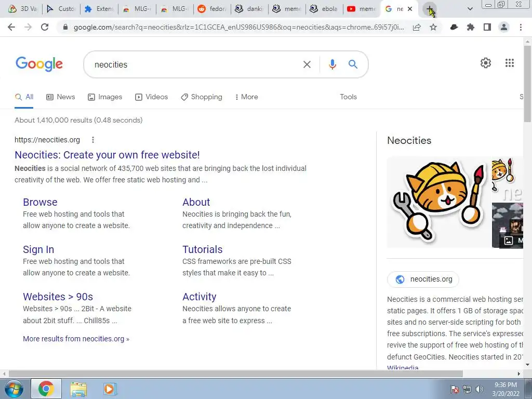Click the address bar URL
The height and width of the screenshot is (399, 532).
[x=238, y=27]
